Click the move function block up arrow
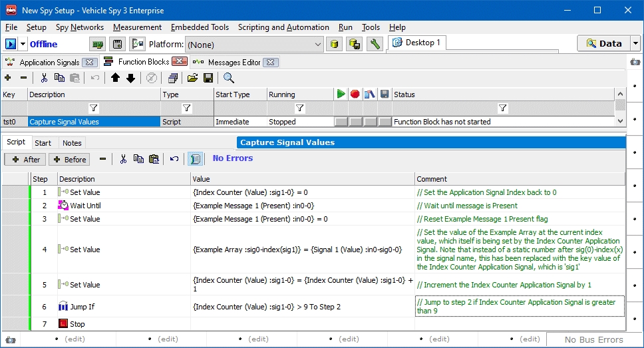This screenshot has width=644, height=348. click(116, 78)
